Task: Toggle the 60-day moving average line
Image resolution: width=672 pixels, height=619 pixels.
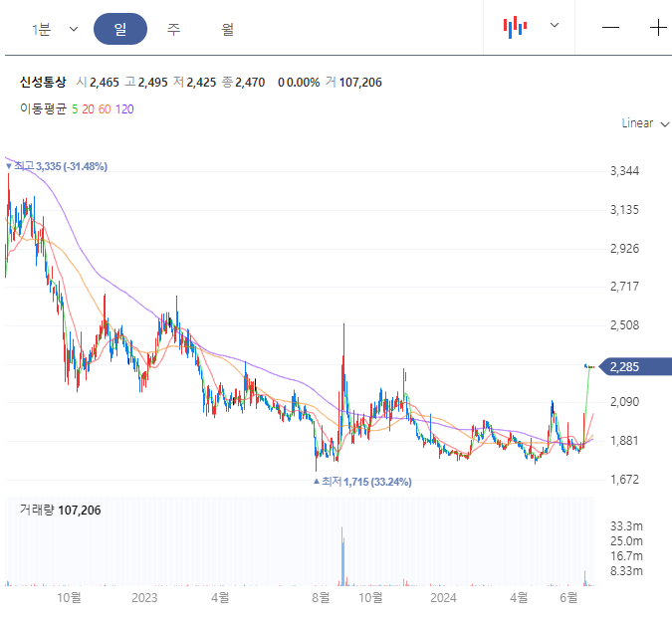Action: pyautogui.click(x=105, y=109)
